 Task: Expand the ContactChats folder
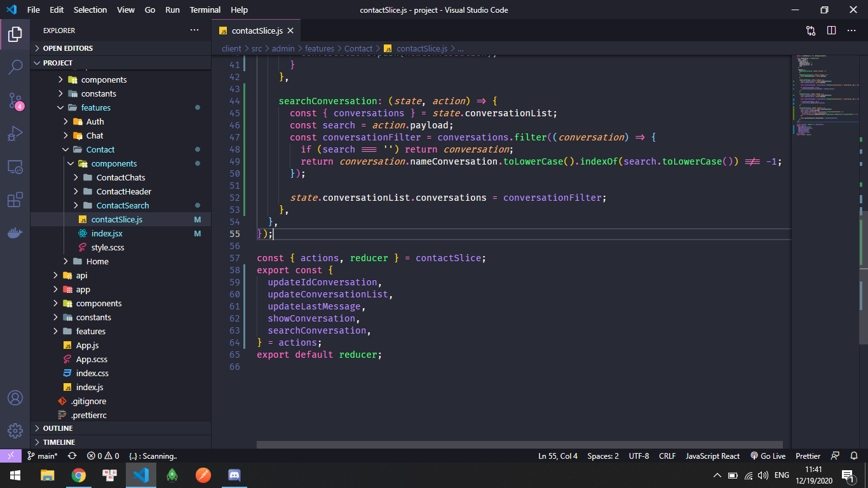[x=120, y=177]
